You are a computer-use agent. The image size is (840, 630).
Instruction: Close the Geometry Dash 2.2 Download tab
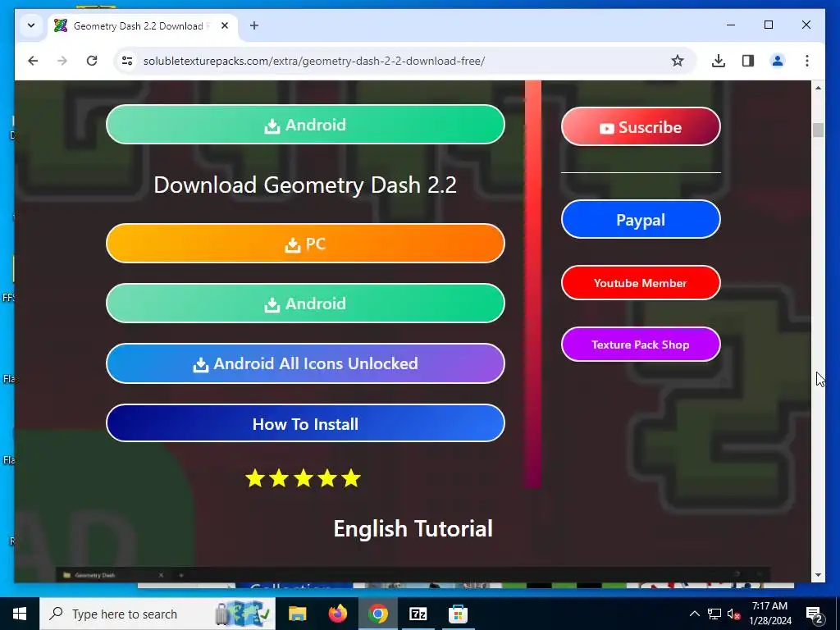pos(225,25)
